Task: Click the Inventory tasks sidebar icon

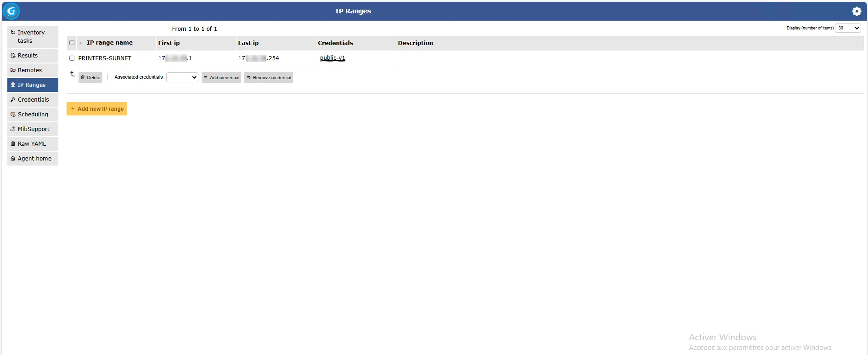Action: click(x=13, y=33)
